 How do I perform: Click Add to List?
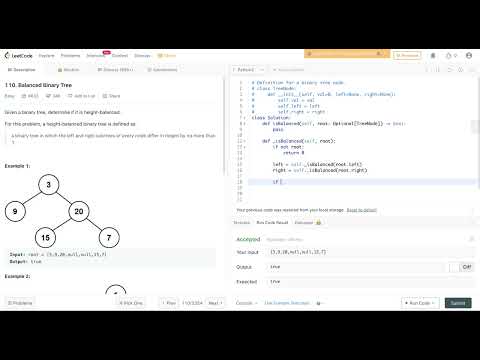[x=81, y=96]
